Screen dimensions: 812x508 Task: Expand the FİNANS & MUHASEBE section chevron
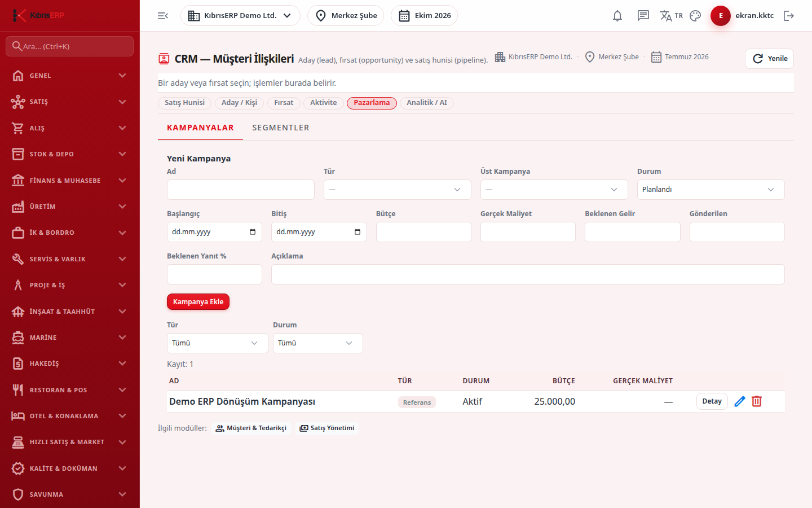click(x=122, y=181)
